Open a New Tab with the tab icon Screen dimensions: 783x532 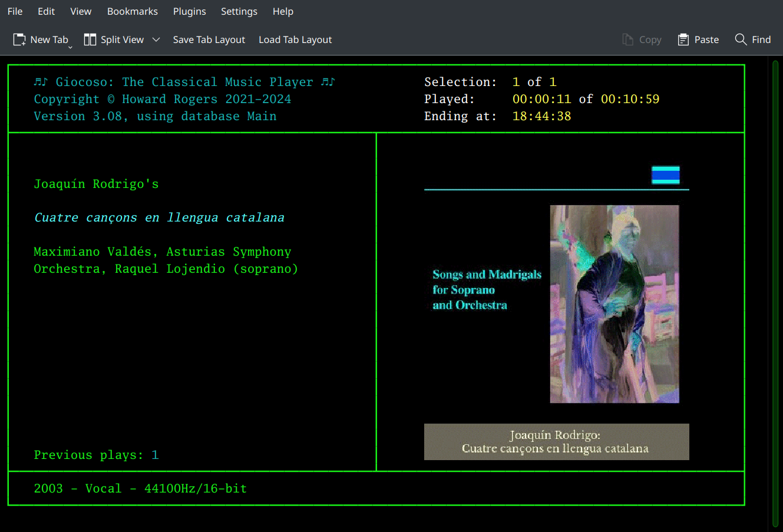pos(18,39)
